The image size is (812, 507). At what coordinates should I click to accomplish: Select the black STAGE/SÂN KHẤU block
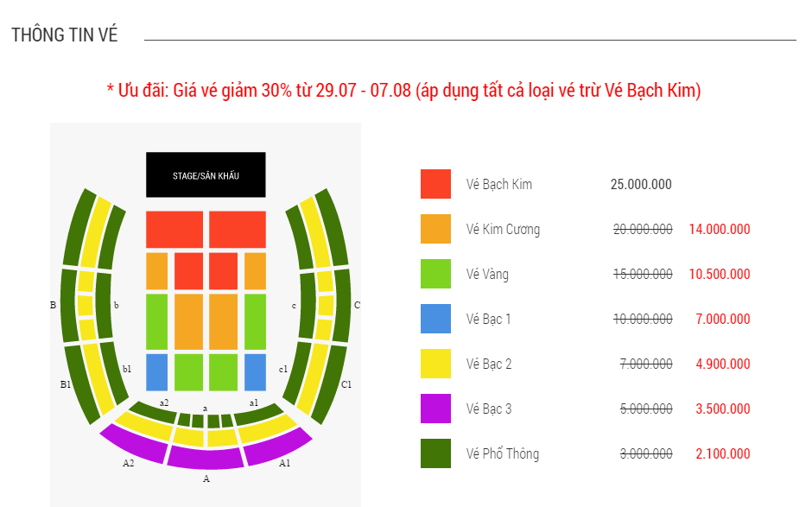pyautogui.click(x=206, y=175)
